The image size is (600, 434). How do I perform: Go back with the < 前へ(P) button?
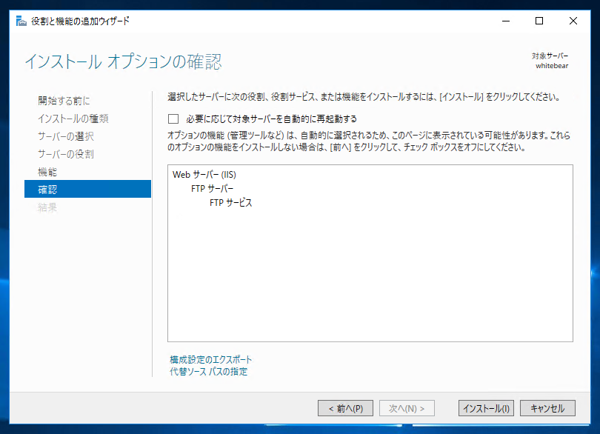pos(346,408)
